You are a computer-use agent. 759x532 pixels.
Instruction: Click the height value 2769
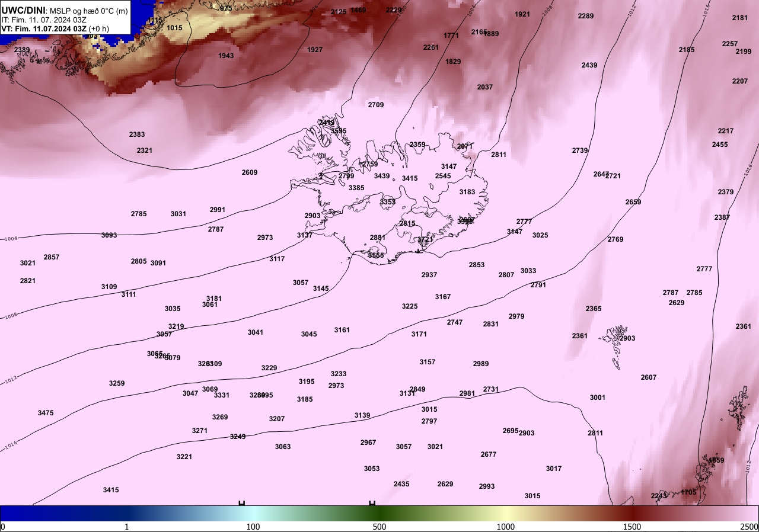pos(616,239)
